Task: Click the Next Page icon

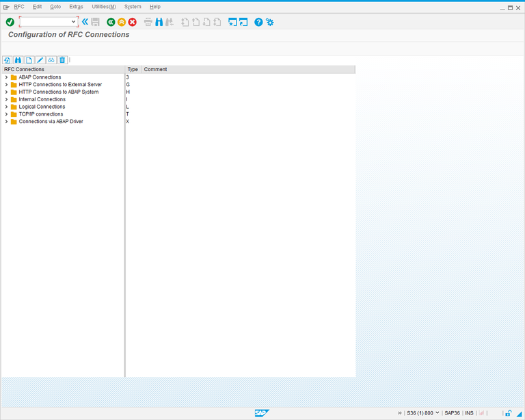Action: (x=206, y=22)
